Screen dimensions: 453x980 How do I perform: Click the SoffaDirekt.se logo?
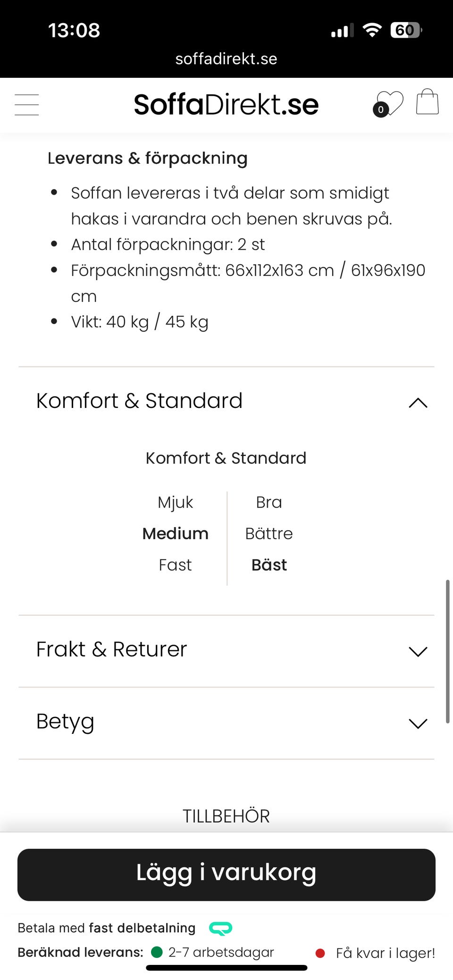click(x=226, y=104)
